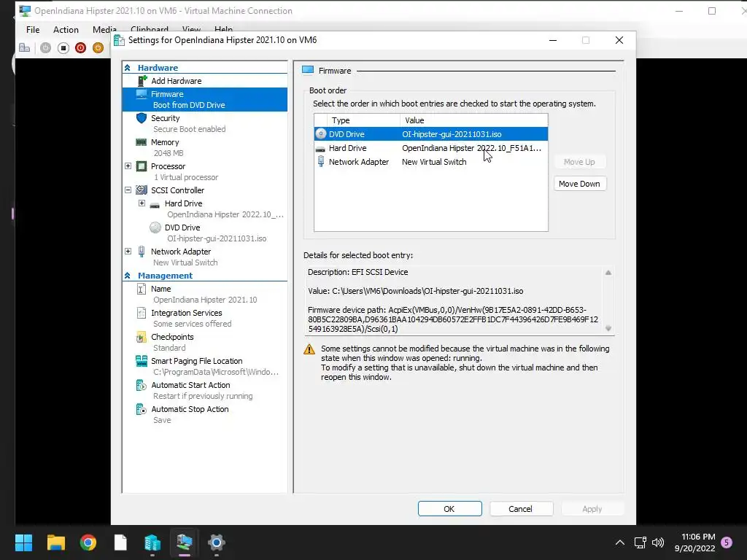This screenshot has height=560, width=747.
Task: Select the Firmware monitor icon in sidebar
Action: tap(142, 94)
